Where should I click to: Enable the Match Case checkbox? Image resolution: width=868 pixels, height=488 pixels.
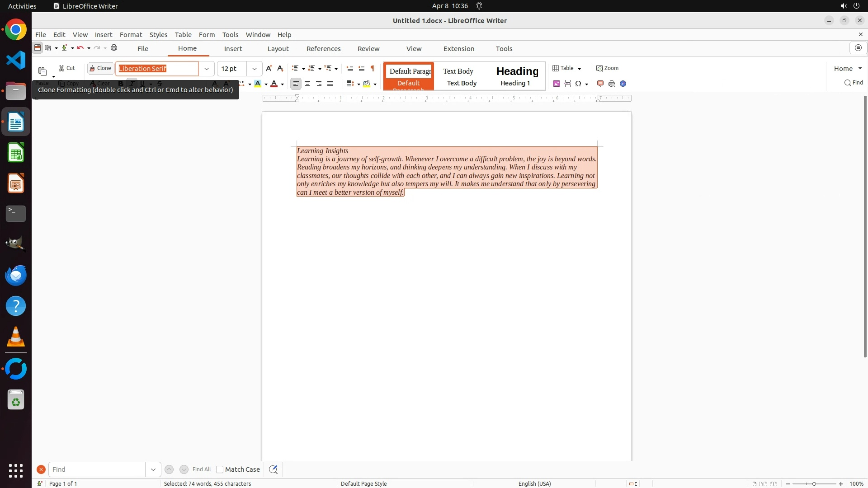tap(220, 469)
